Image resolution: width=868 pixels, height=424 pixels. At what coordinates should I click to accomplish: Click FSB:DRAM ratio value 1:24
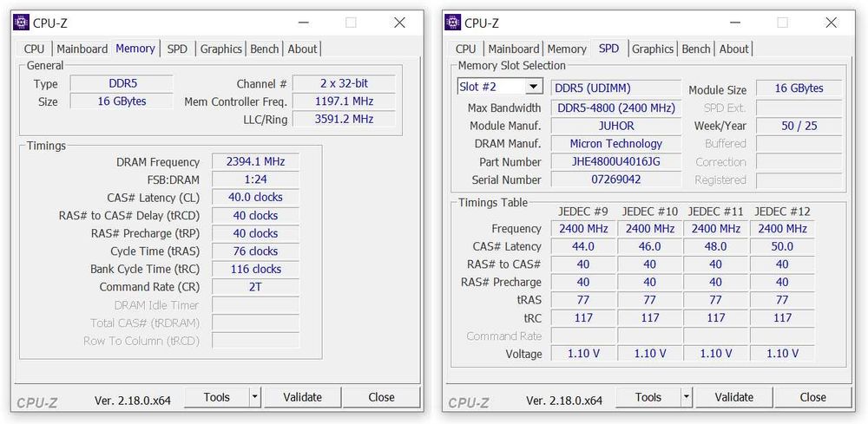coord(255,179)
